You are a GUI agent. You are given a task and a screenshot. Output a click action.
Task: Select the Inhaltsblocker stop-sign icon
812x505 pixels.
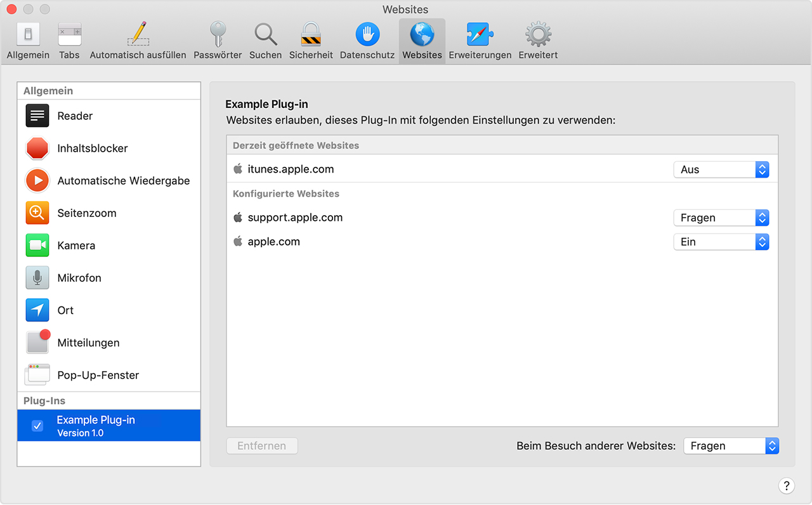tap(37, 148)
